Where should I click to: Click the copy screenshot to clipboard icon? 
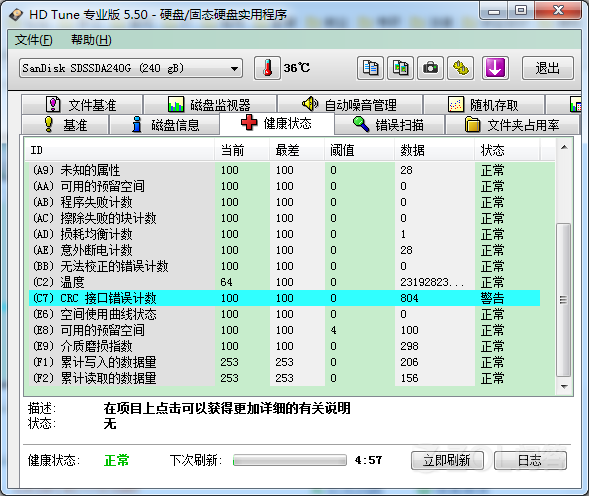[400, 68]
